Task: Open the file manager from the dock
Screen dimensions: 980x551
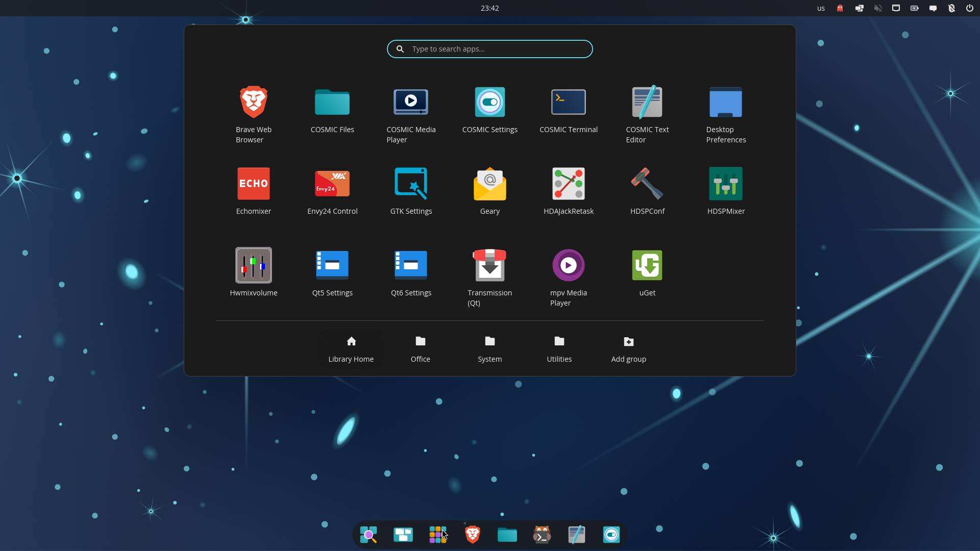Action: [x=507, y=535]
